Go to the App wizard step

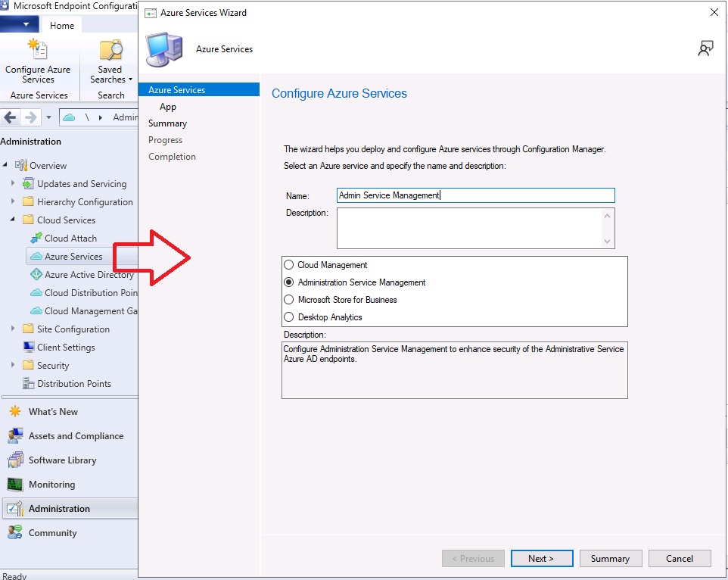click(x=167, y=107)
